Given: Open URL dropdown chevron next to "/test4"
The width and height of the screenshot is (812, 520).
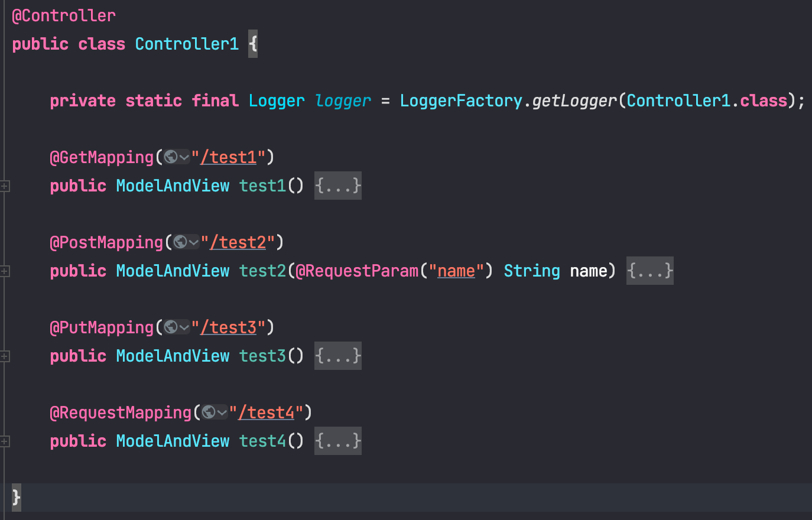Looking at the screenshot, I should [222, 413].
